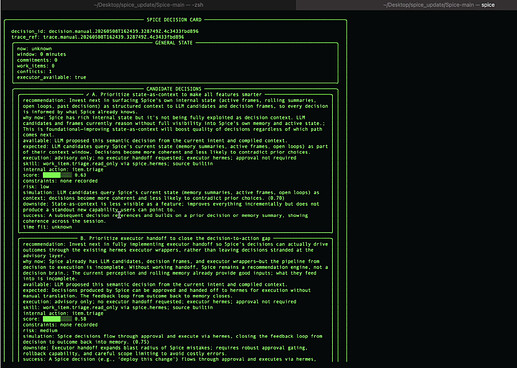The height and width of the screenshot is (368, 517).
Task: Click the 'time fit: unknown' line
Action: pos(47,227)
